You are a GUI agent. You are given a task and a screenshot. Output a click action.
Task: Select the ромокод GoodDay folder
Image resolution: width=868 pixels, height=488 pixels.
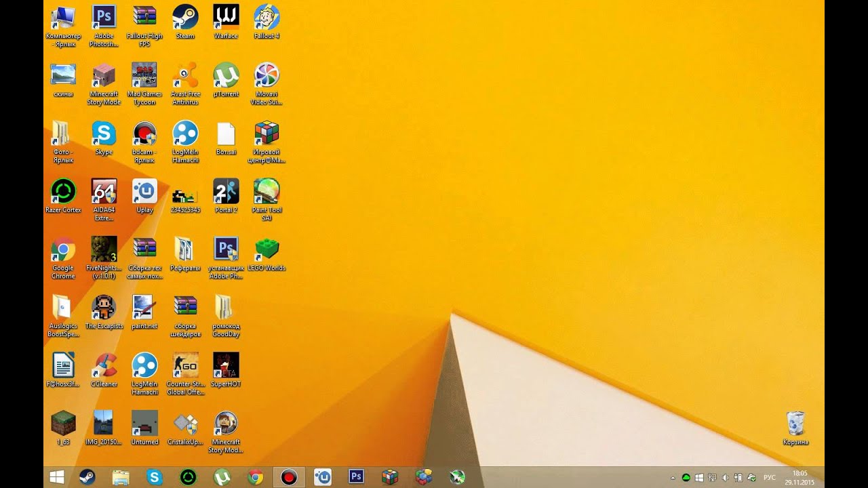tap(226, 317)
